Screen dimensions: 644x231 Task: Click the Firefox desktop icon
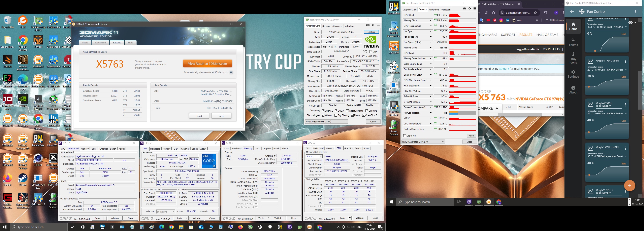8,180
